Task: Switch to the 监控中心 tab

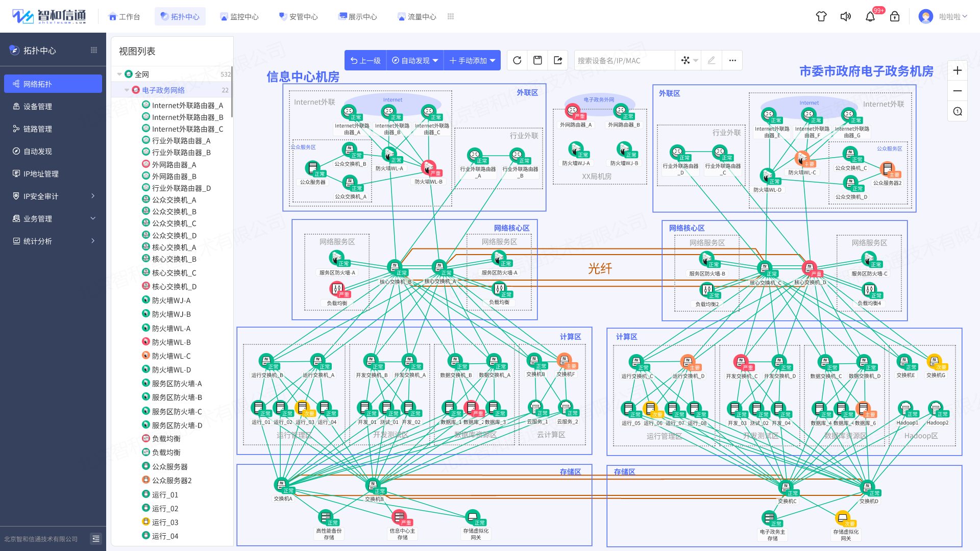Action: [x=239, y=17]
